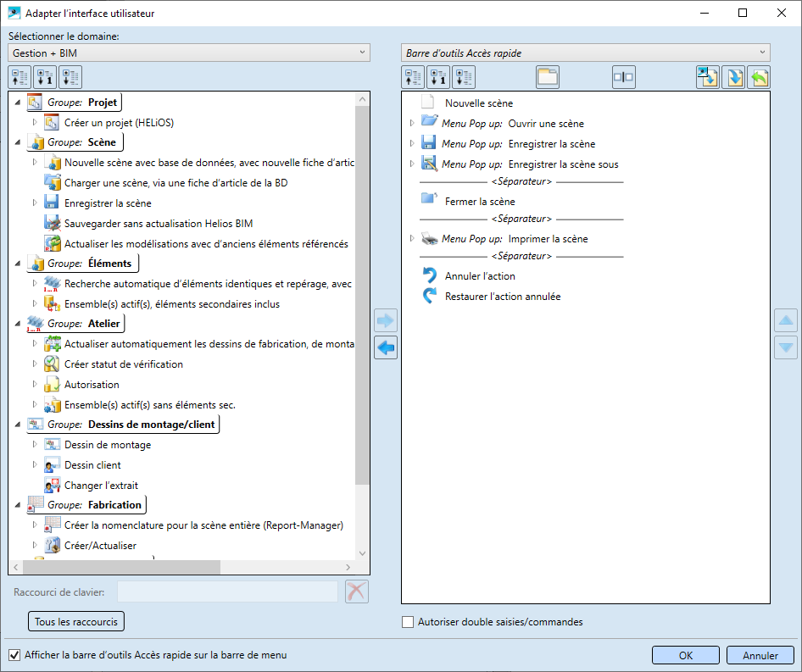Click the red X delete shortcut icon

click(x=357, y=591)
